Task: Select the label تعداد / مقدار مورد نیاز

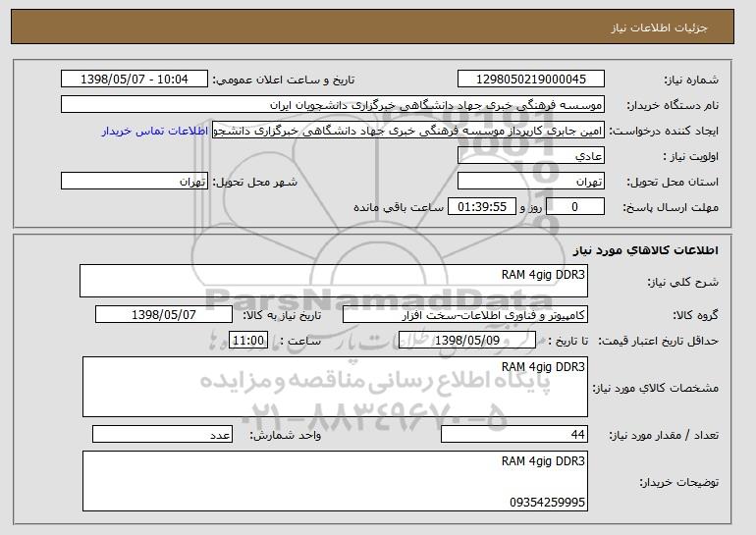Action: [664, 435]
